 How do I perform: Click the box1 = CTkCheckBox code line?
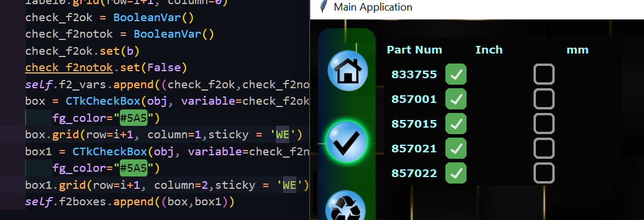[x=167, y=151]
